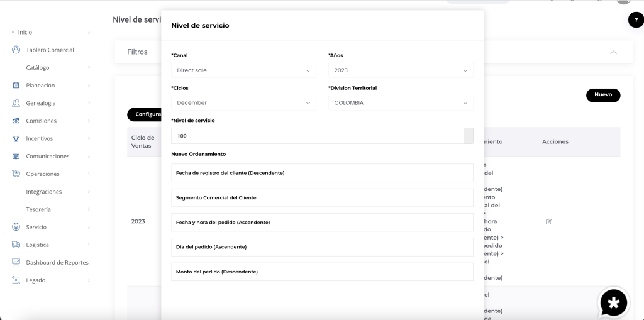Collapse the Filtros panel chevron
The image size is (644, 320).
pyautogui.click(x=613, y=52)
